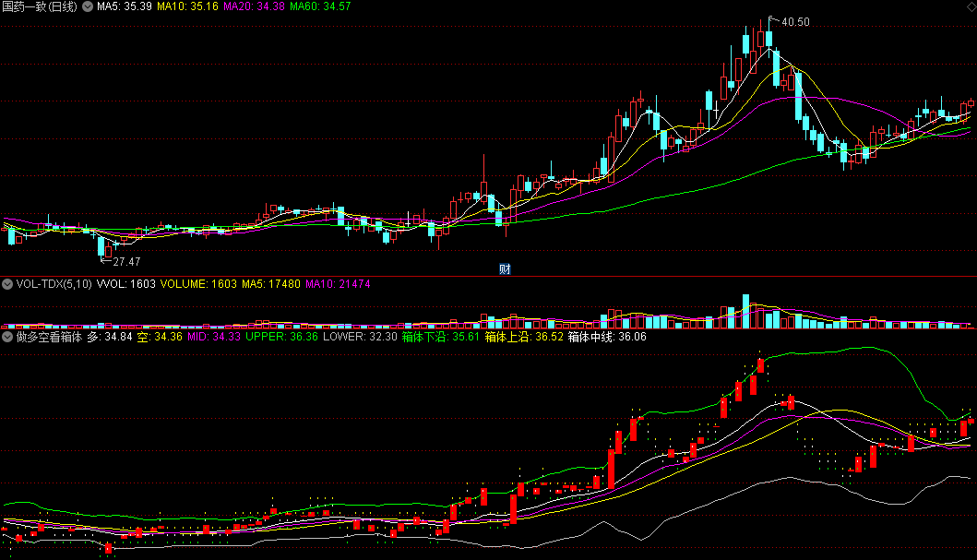This screenshot has height=560, width=977.
Task: Click the 做多空看箱体 indicator name
Action: 49,337
